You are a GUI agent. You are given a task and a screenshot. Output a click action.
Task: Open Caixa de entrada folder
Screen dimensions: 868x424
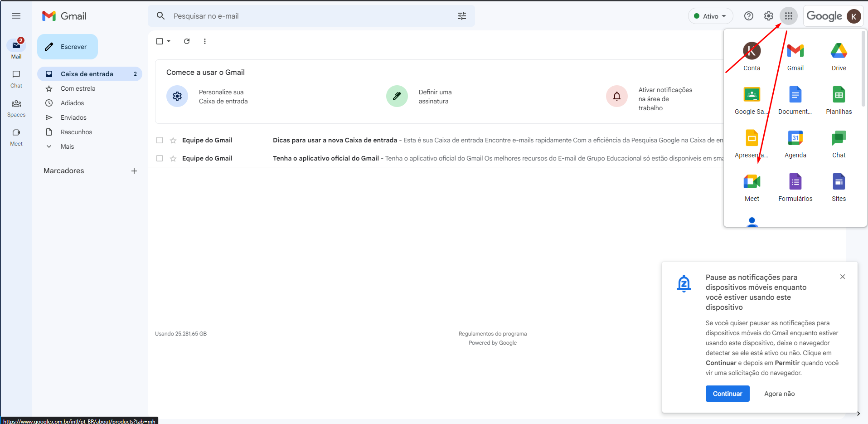[90, 74]
